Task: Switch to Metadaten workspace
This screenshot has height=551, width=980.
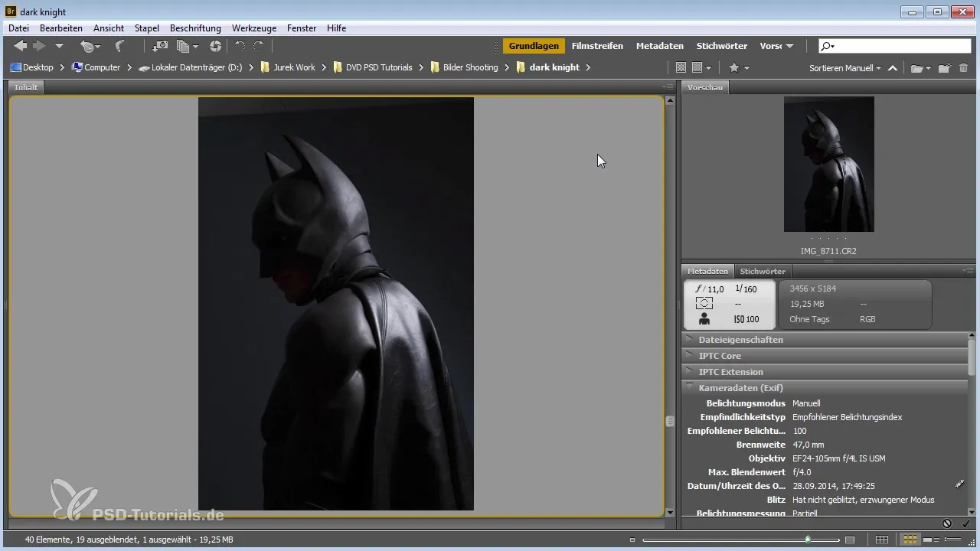Action: (x=660, y=46)
